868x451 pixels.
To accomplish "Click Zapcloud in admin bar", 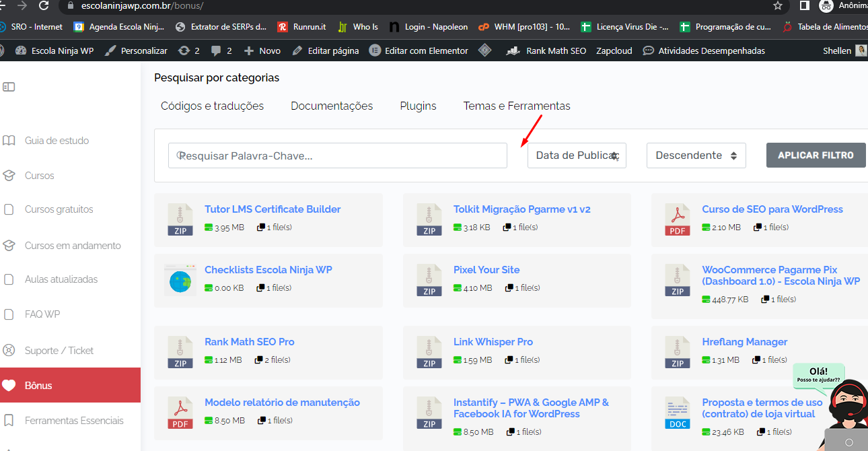I will point(614,50).
